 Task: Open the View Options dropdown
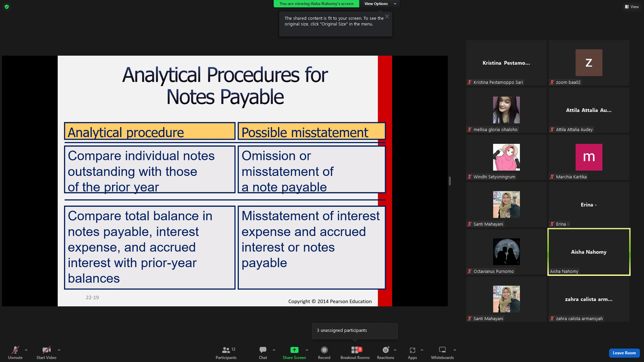point(380,4)
